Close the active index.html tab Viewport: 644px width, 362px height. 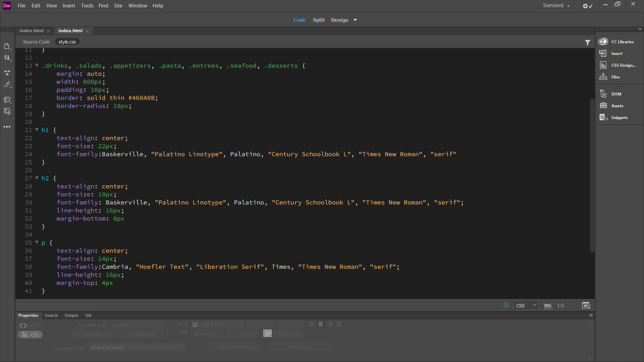(x=87, y=31)
